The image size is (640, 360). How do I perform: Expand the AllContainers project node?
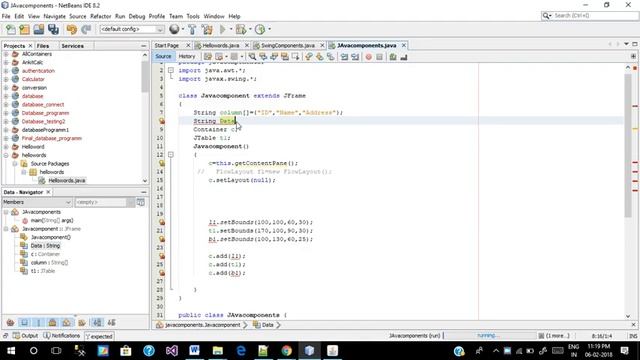click(6, 54)
